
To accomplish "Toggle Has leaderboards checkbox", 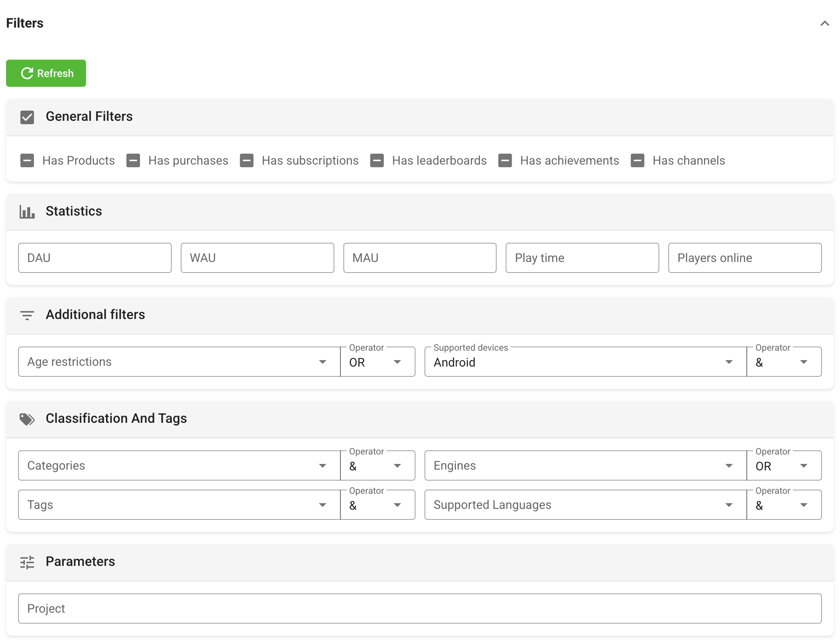I will (x=377, y=161).
